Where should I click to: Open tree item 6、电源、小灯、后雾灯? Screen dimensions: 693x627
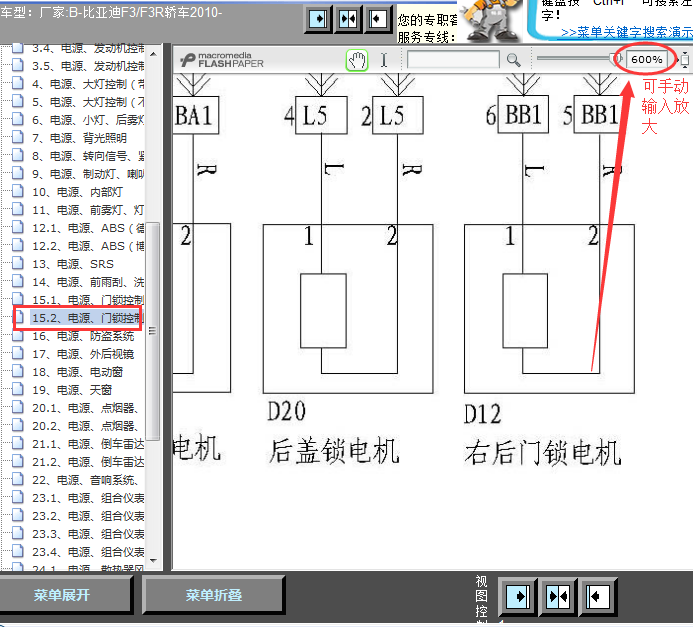(x=88, y=120)
